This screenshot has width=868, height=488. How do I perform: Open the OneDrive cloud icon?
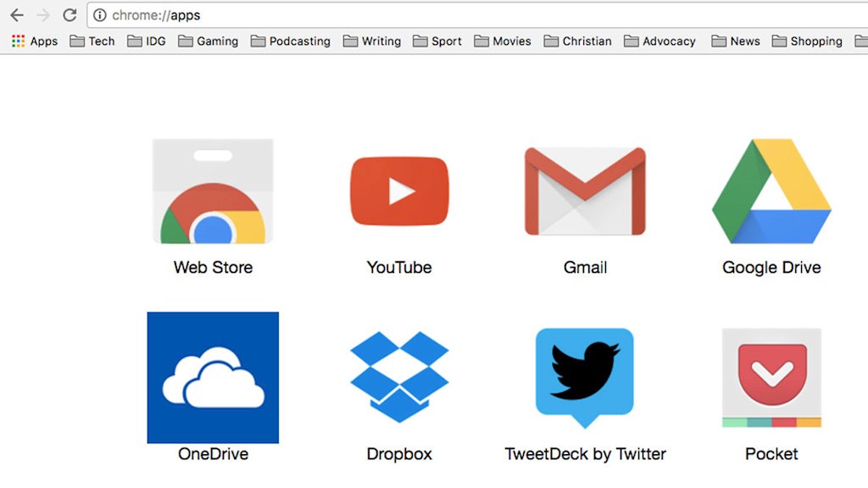coord(213,378)
